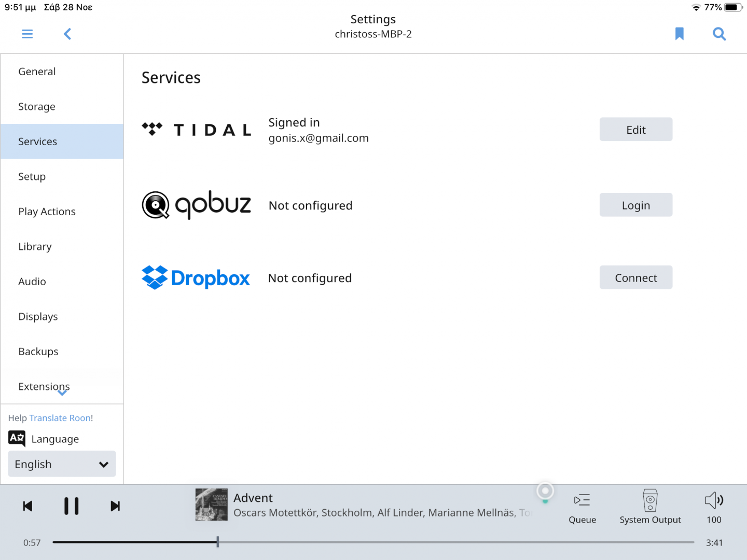Click the Dropbox logo

click(196, 278)
